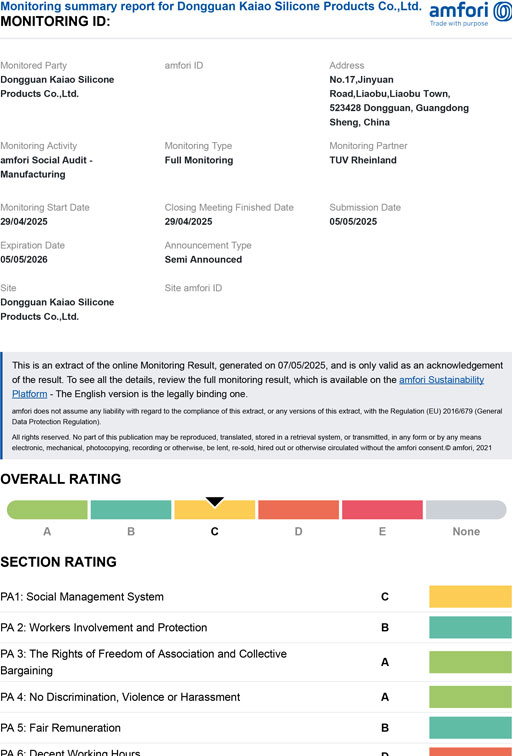Click the report title heading
This screenshot has height=756, width=512.
click(211, 7)
